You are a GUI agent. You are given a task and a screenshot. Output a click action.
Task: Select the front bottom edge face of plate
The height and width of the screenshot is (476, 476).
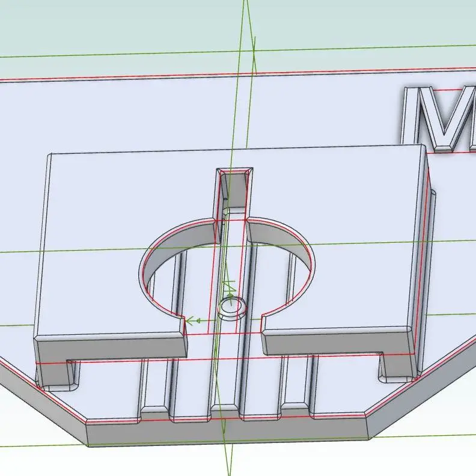pos(228,433)
